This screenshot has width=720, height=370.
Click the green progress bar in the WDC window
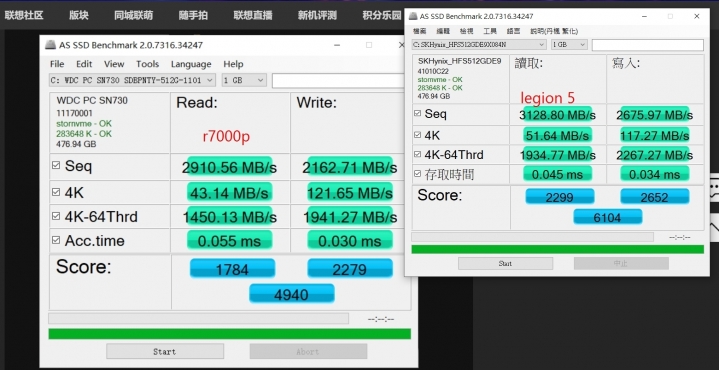click(230, 334)
